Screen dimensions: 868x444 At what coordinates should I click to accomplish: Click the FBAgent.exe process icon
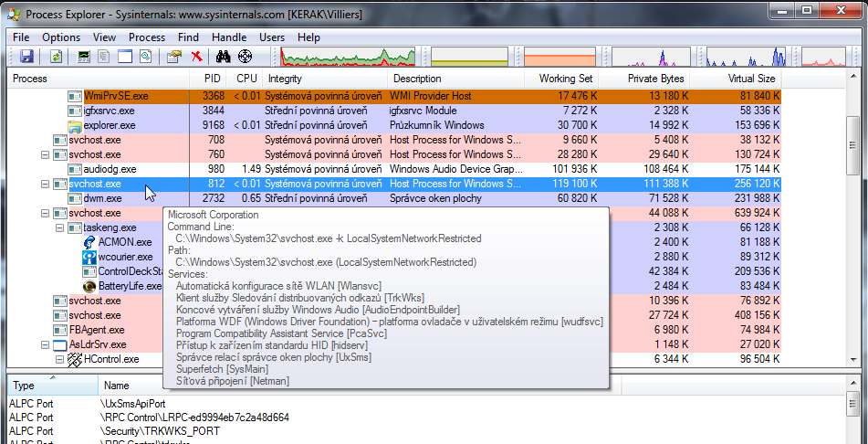click(60, 330)
